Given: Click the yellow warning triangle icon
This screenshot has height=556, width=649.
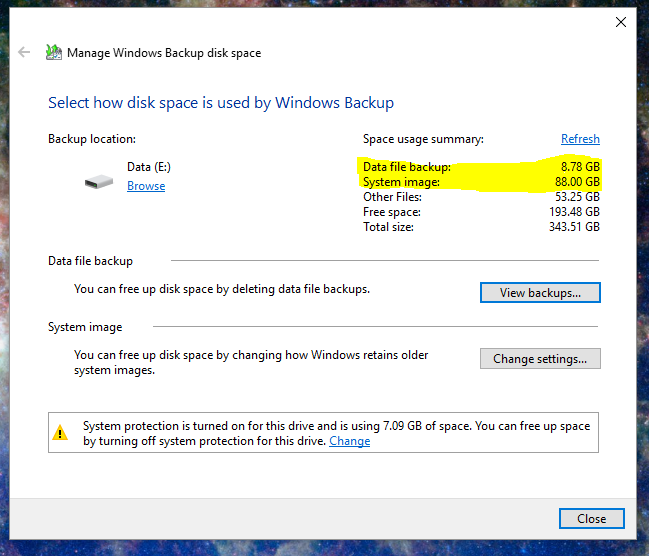Looking at the screenshot, I should 60,433.
